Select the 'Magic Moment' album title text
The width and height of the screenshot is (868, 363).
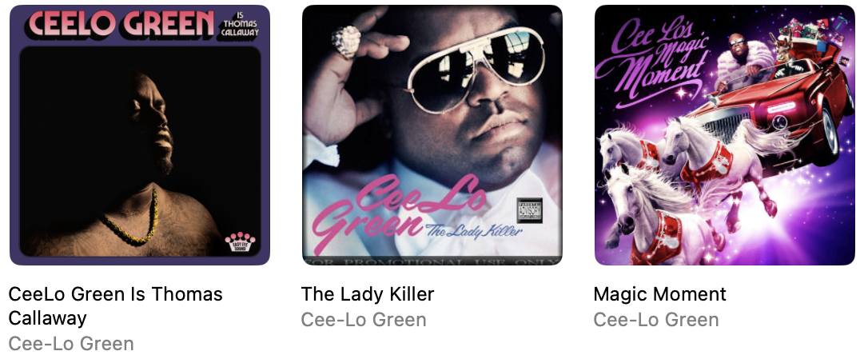[x=660, y=294]
